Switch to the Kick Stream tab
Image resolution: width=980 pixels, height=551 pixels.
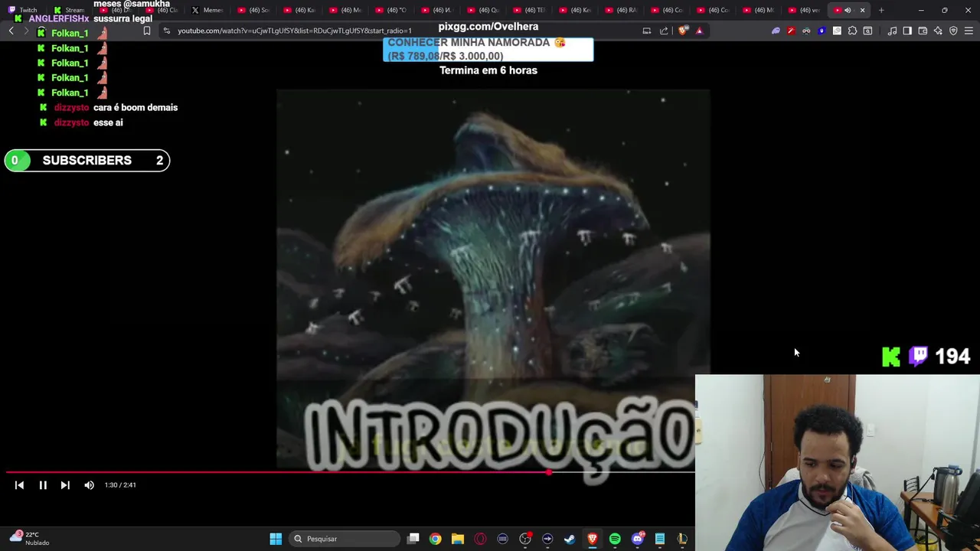(x=69, y=10)
